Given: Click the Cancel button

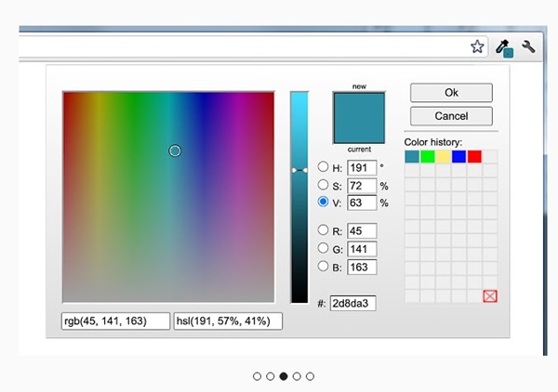Looking at the screenshot, I should click(451, 116).
